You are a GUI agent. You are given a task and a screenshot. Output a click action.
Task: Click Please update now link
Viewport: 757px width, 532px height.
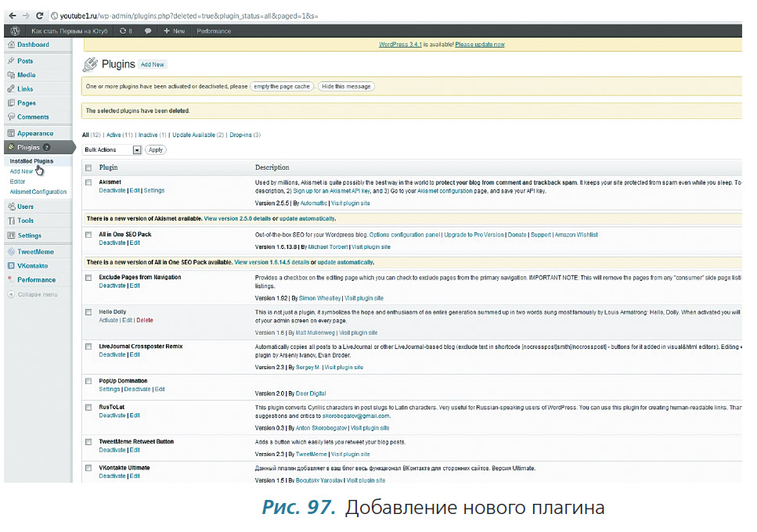coord(480,45)
